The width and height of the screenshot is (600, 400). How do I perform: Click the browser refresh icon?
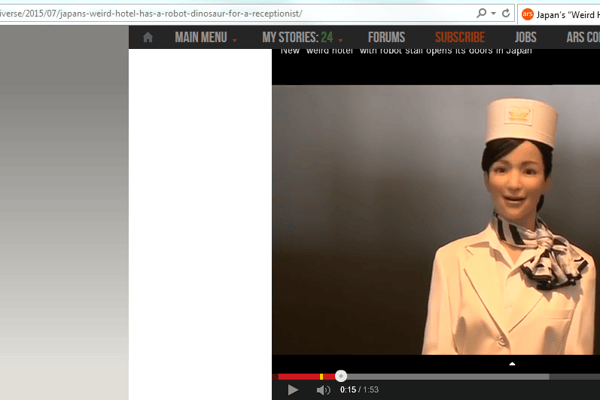506,13
